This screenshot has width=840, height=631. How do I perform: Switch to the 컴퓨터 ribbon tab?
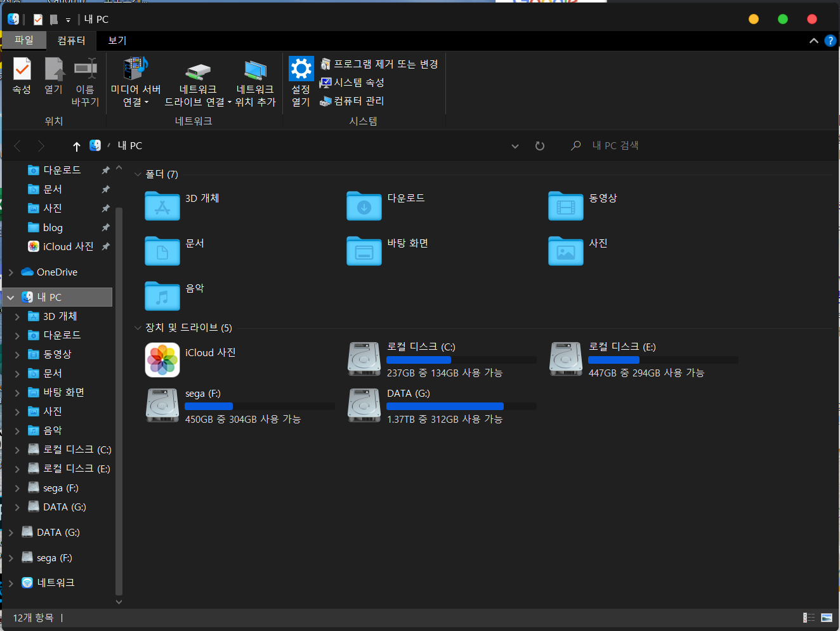[71, 41]
